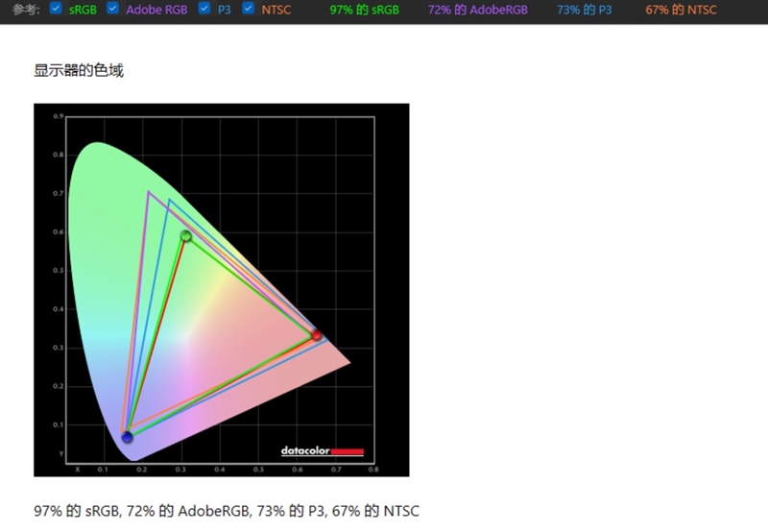Click the green primary marker on gamut chart
This screenshot has height=532, width=768.
point(186,236)
